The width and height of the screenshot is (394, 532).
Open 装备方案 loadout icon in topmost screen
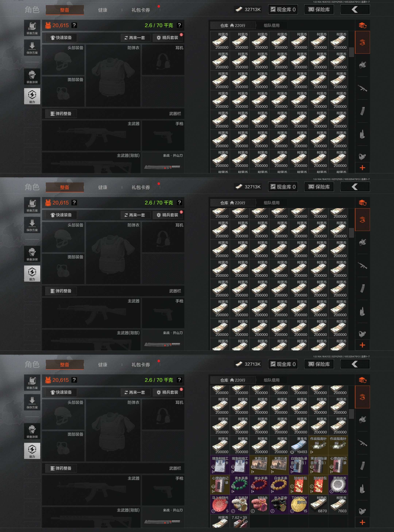32,28
